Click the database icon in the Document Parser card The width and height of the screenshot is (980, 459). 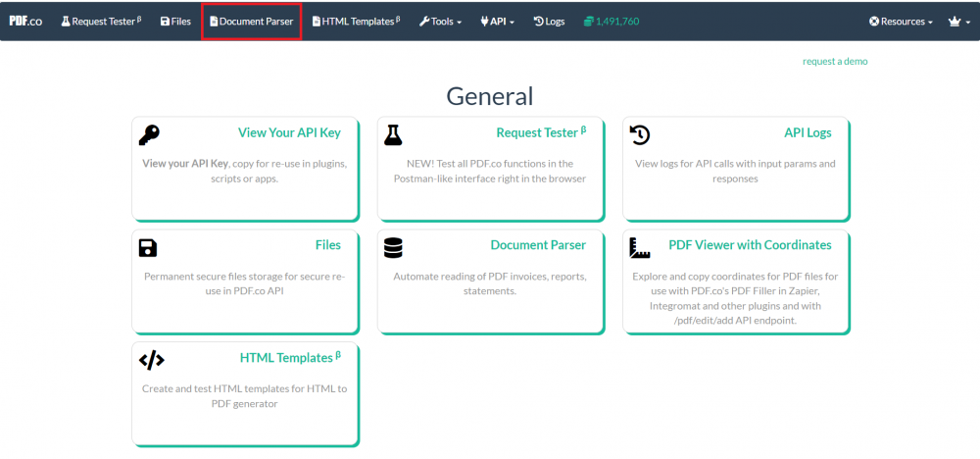click(393, 247)
